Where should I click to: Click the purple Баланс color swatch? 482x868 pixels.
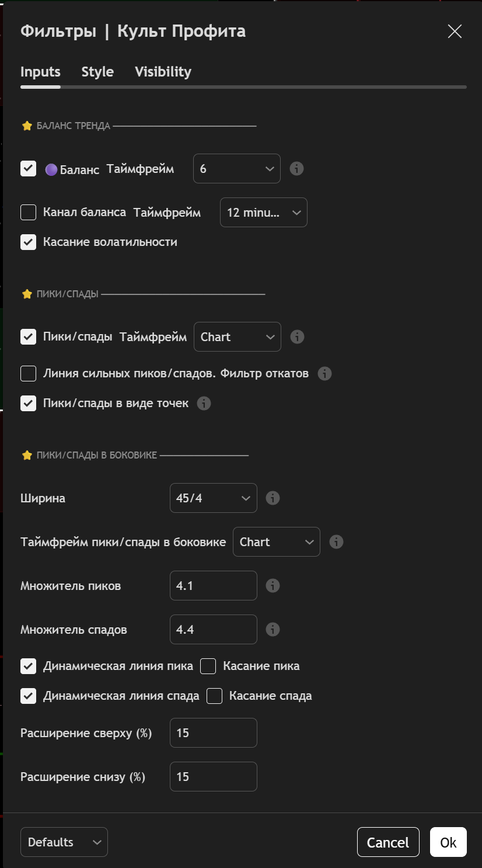tap(51, 169)
